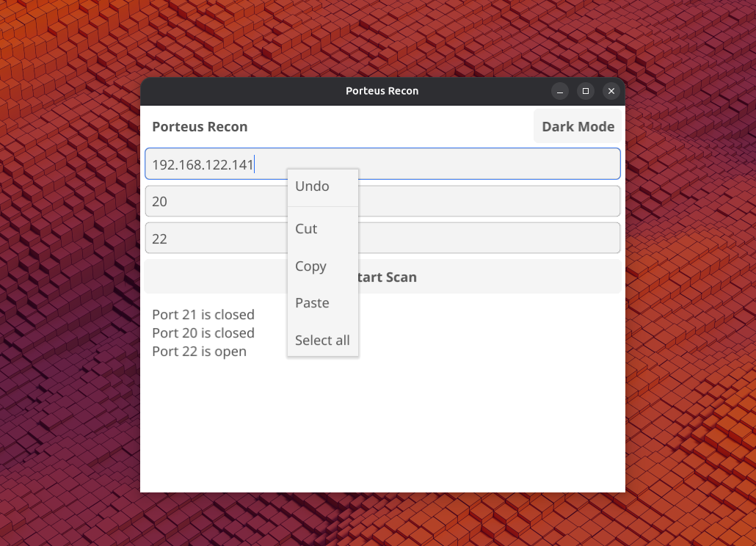Click the Undo option in context menu
Screen dimensions: 756x546
[x=311, y=186]
